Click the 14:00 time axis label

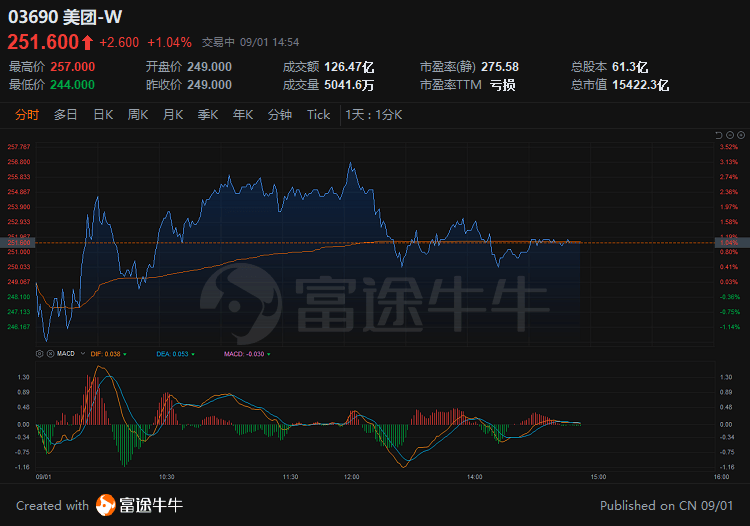click(474, 477)
